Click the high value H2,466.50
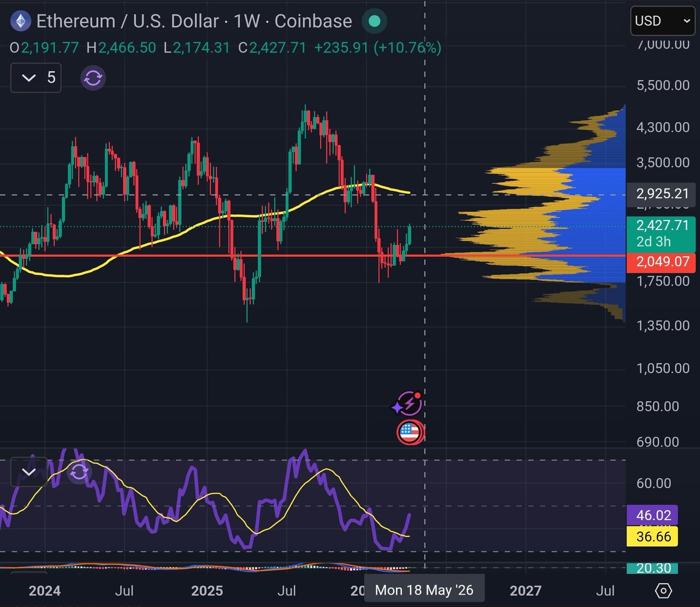700x607 pixels. (121, 48)
